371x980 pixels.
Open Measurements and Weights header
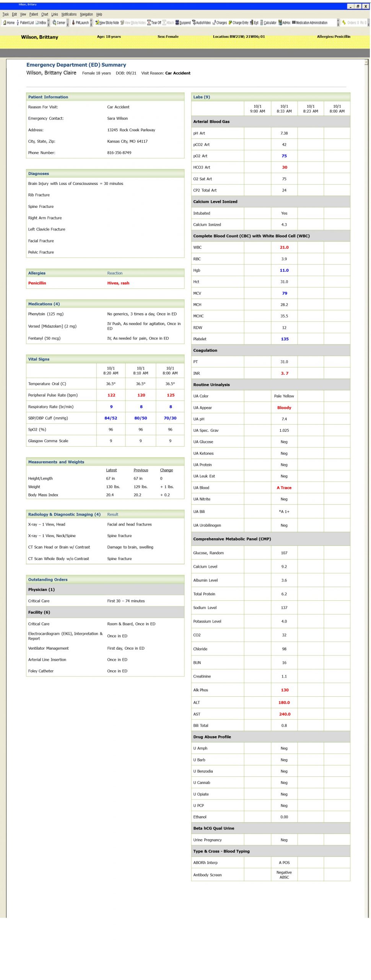[105, 462]
